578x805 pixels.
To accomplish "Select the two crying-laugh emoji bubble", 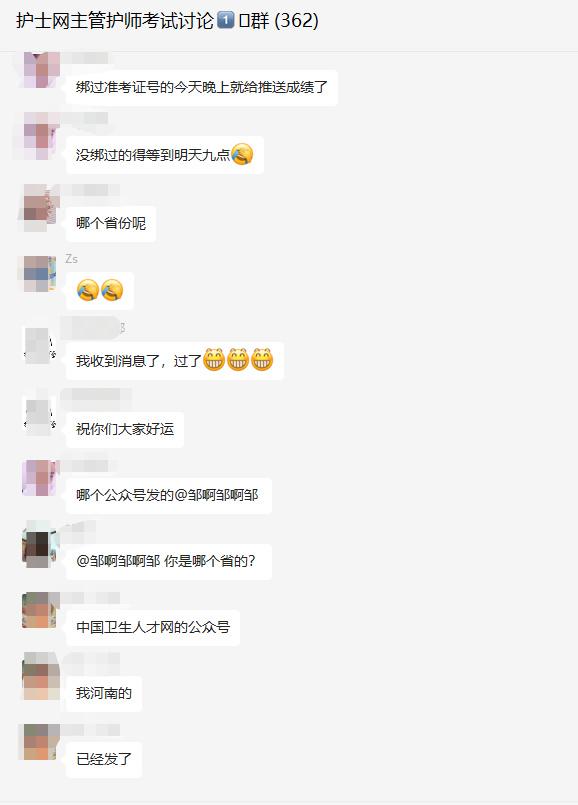I will click(100, 291).
